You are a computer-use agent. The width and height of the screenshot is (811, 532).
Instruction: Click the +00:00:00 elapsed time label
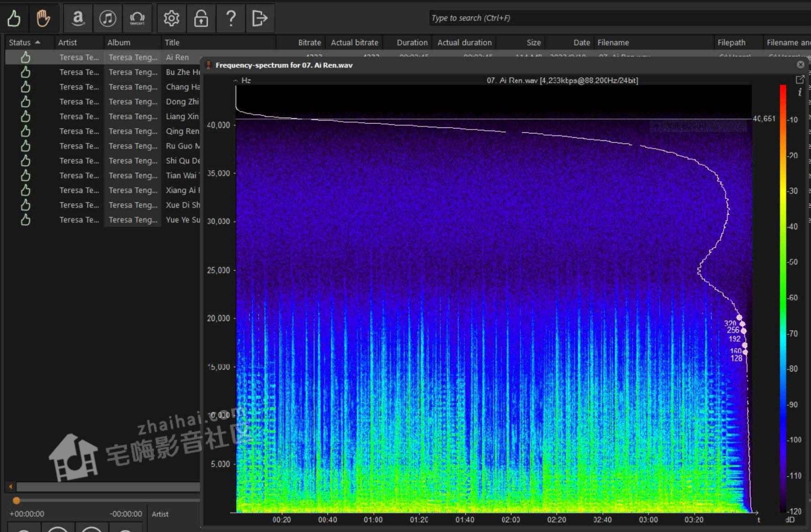coord(27,514)
